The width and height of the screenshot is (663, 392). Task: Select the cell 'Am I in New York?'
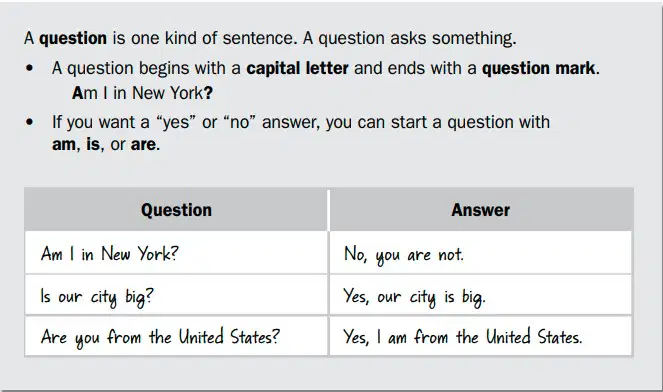(176, 253)
